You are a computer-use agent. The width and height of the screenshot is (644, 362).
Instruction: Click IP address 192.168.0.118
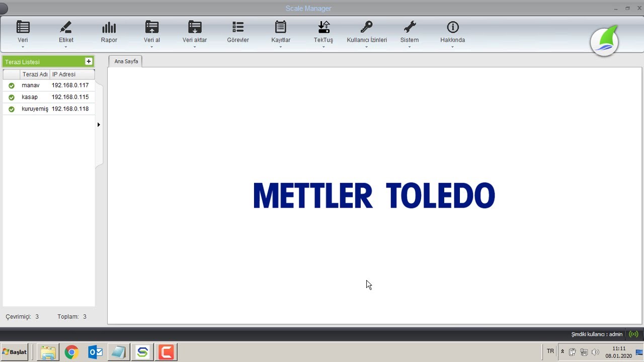click(70, 109)
